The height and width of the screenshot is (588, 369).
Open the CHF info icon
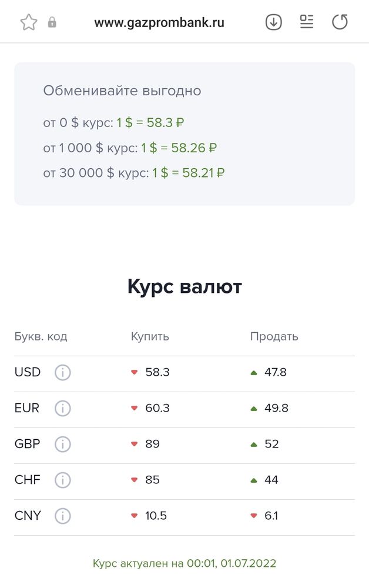click(62, 480)
